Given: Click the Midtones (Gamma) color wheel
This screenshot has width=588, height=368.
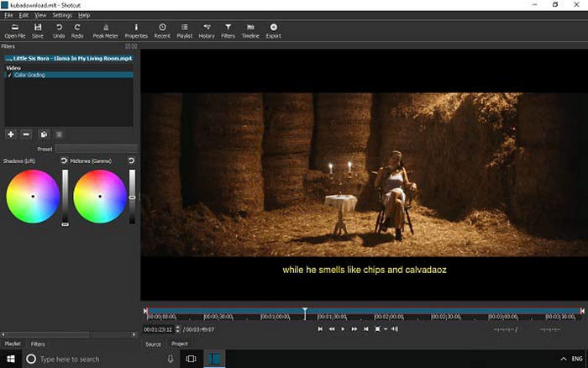Looking at the screenshot, I should [x=100, y=197].
